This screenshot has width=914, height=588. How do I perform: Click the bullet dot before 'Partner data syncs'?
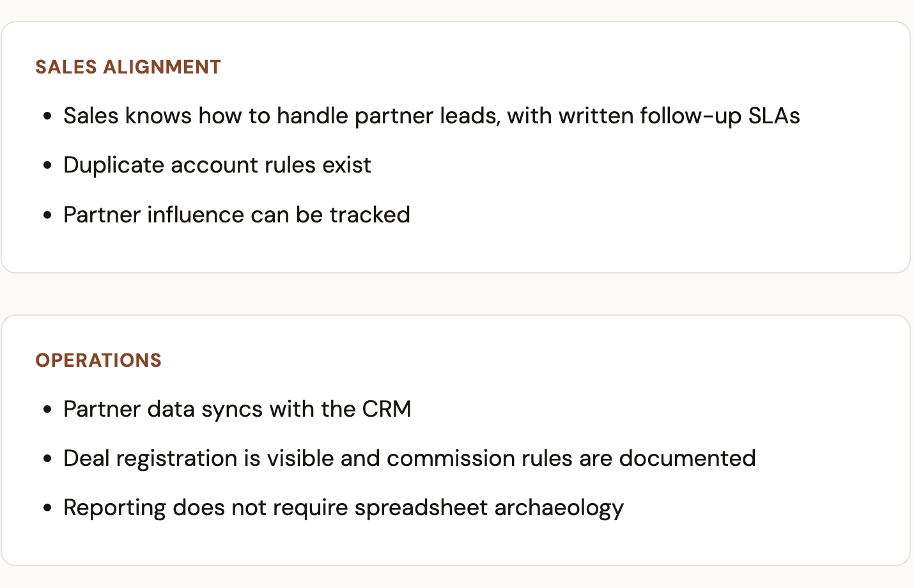(47, 410)
